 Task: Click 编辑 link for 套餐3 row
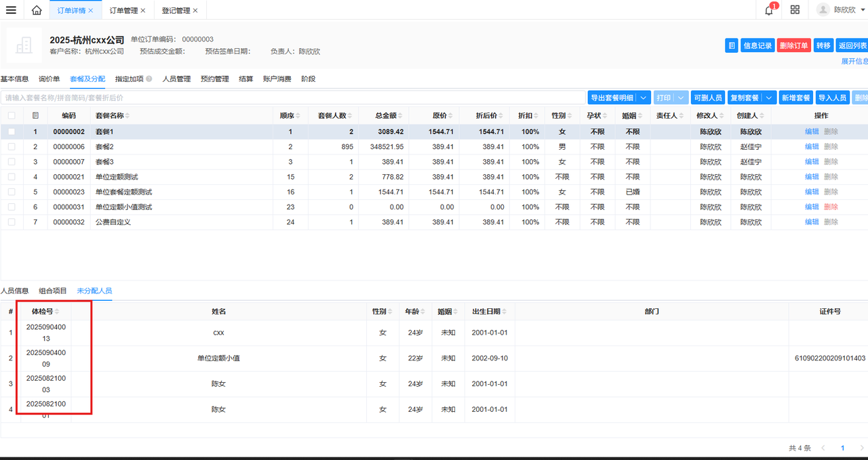click(x=812, y=162)
